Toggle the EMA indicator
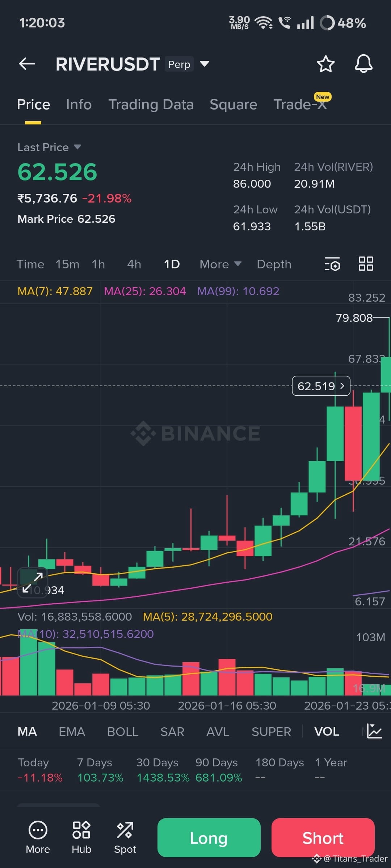Screen dimensions: 391x868 coord(72,731)
